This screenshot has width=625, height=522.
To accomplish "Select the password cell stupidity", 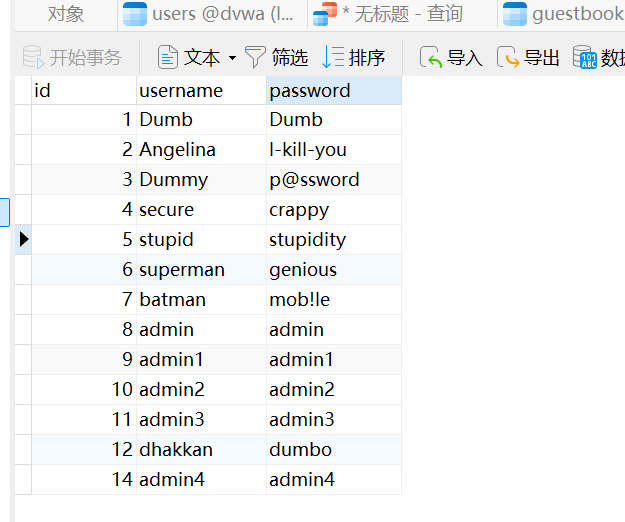I will click(334, 239).
